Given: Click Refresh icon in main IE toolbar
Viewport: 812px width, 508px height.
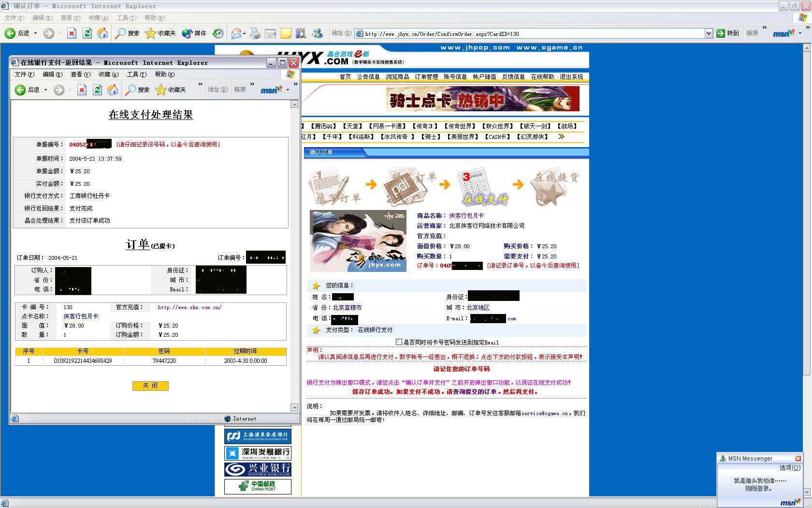Looking at the screenshot, I should click(87, 33).
